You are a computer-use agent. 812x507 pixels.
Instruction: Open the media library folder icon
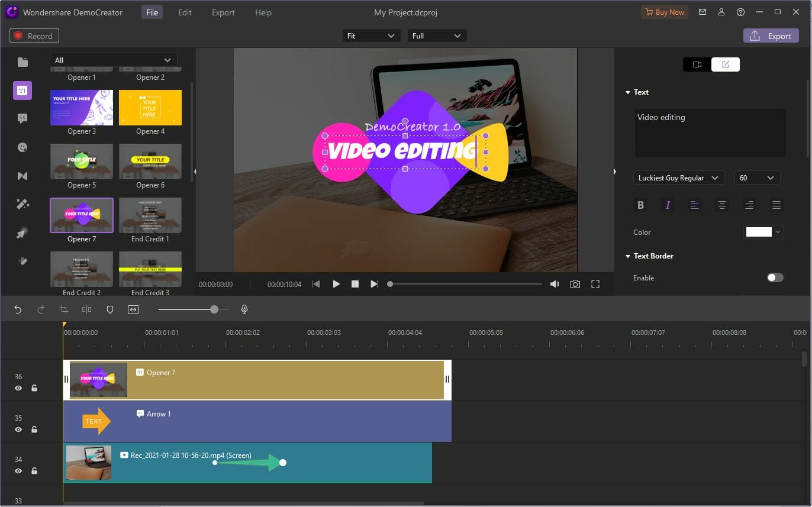(22, 62)
